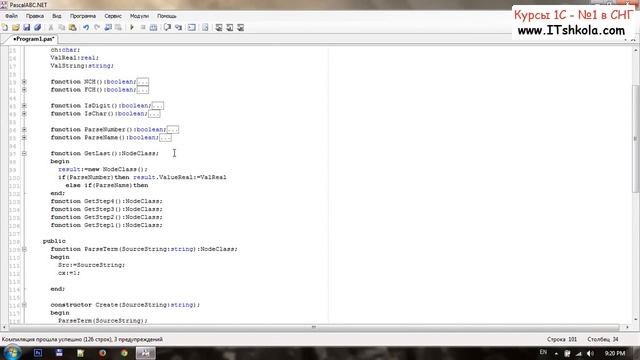640x360 pixels.
Task: Click the scroll-down arrow of editor
Action: click(x=636, y=320)
